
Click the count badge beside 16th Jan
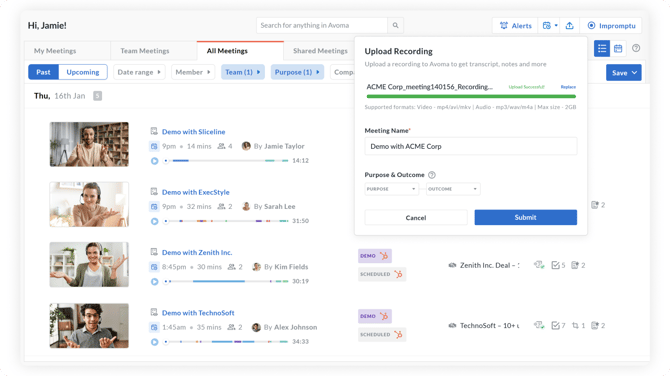point(97,96)
